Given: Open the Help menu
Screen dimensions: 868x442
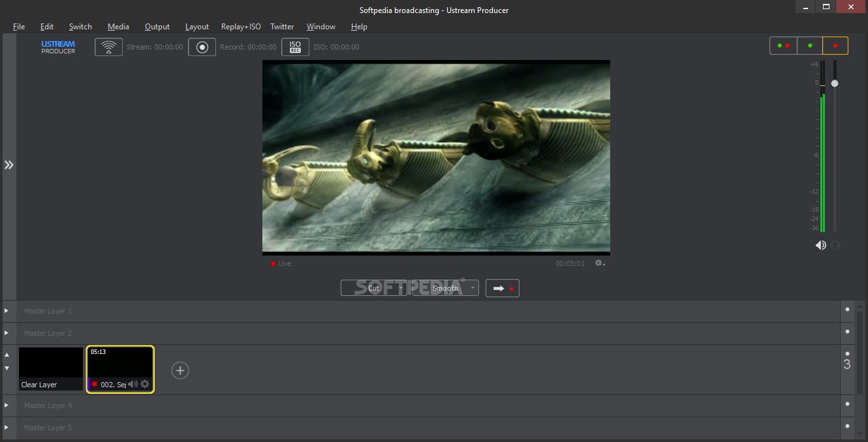Looking at the screenshot, I should point(359,27).
